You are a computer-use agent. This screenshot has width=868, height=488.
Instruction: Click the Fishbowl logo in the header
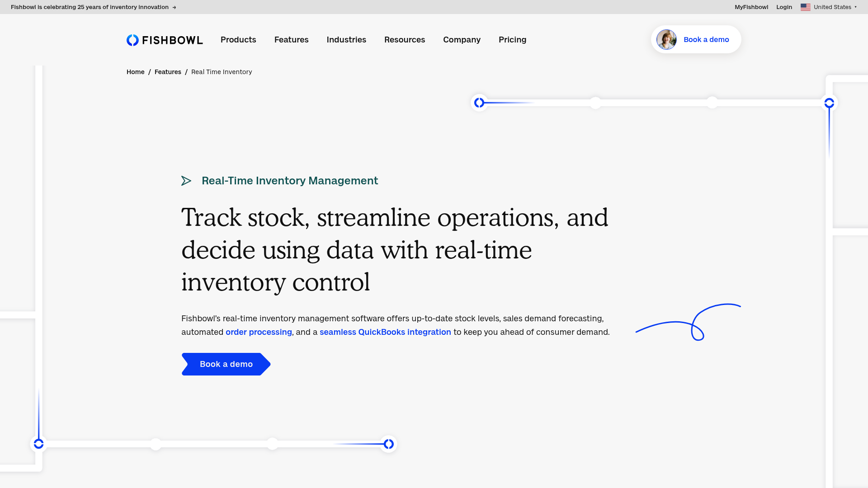click(165, 40)
